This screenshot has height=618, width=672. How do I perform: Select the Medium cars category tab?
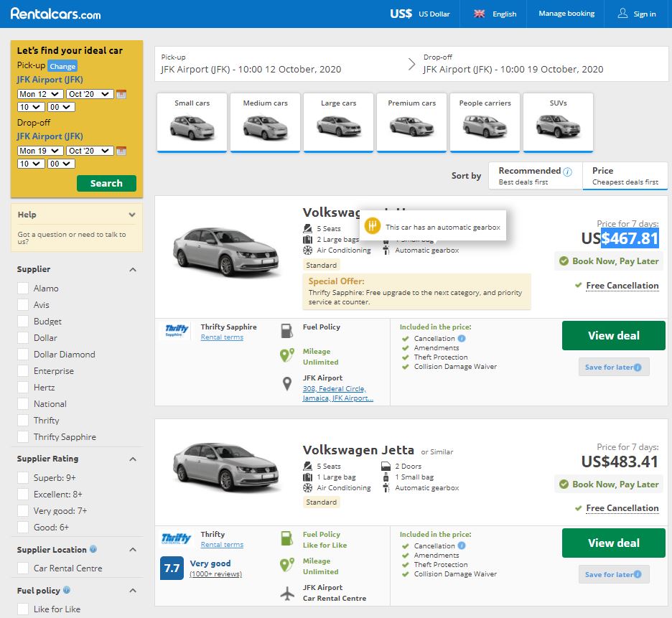point(266,123)
